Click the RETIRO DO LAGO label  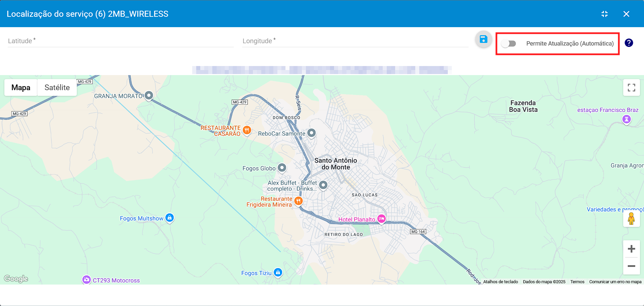pyautogui.click(x=344, y=235)
